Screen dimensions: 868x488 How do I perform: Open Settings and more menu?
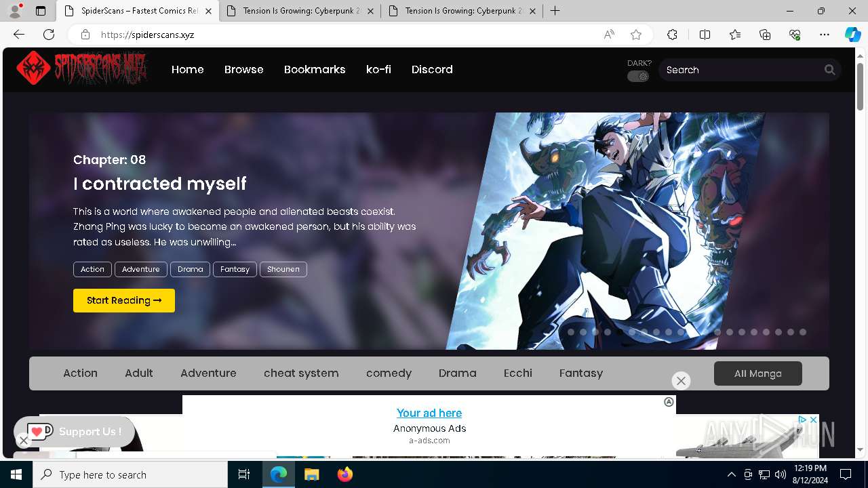pyautogui.click(x=825, y=35)
